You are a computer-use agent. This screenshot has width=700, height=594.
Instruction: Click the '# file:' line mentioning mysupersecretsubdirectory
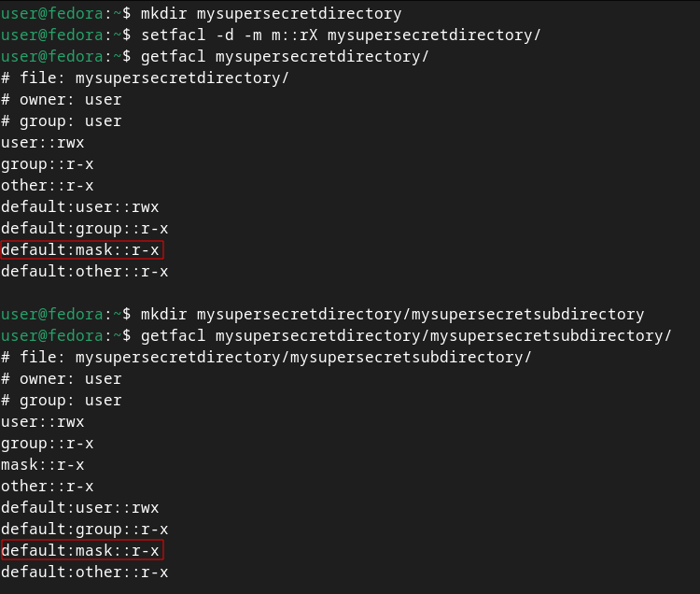(266, 357)
